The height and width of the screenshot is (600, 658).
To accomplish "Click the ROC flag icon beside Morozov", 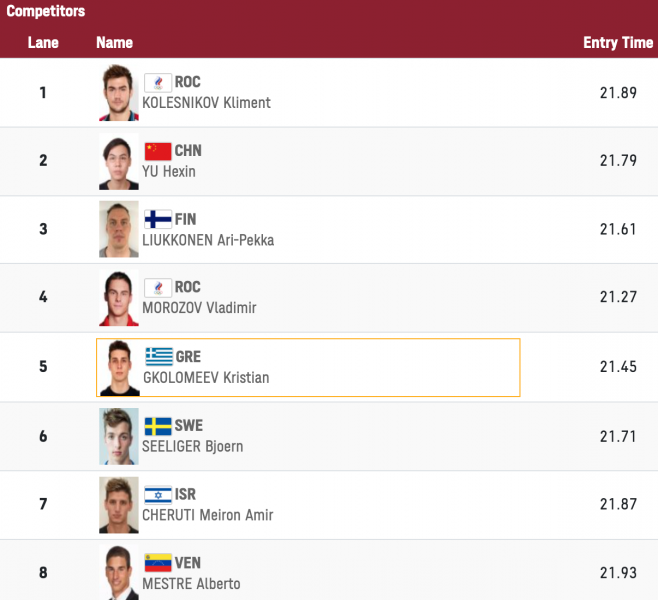I will [x=158, y=288].
